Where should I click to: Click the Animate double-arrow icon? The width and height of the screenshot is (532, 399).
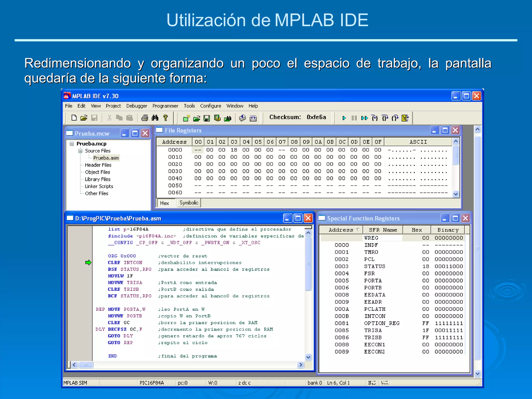point(364,118)
